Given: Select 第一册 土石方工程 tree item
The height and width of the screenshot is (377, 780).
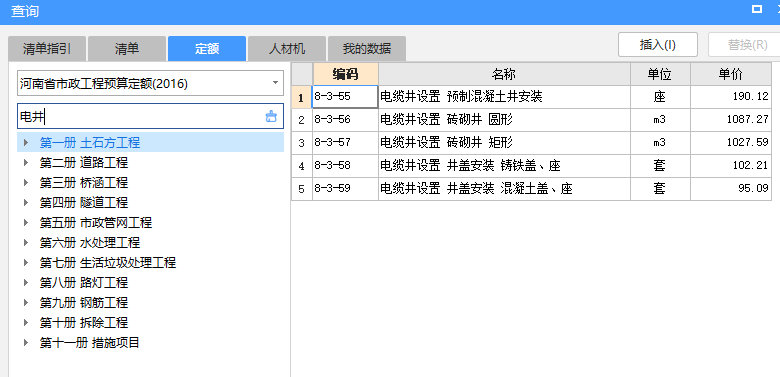Looking at the screenshot, I should pyautogui.click(x=90, y=143).
